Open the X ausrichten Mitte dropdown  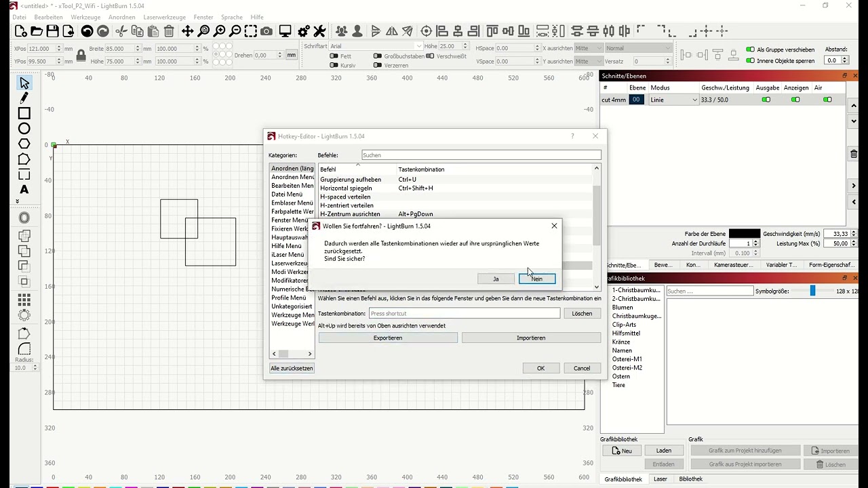coord(588,48)
